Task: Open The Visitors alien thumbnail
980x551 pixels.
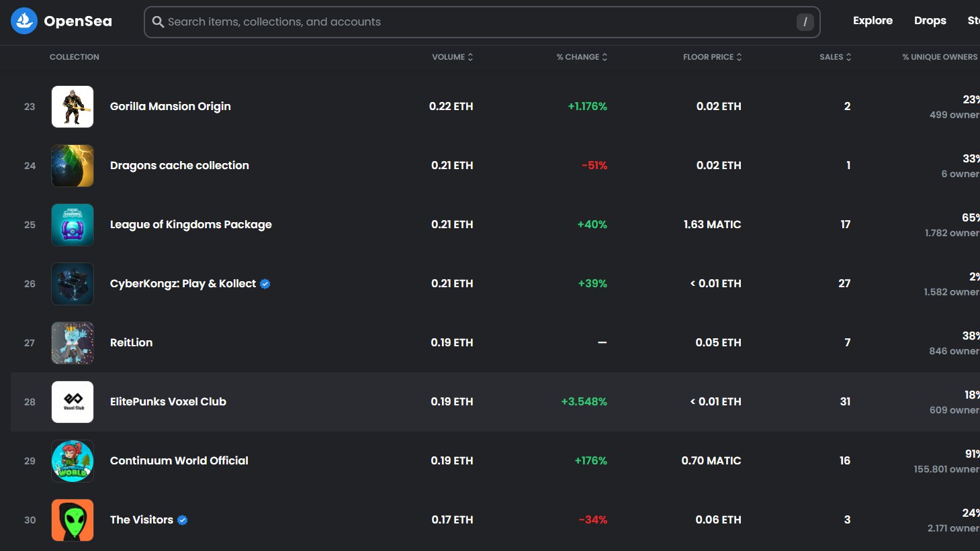Action: pos(73,520)
